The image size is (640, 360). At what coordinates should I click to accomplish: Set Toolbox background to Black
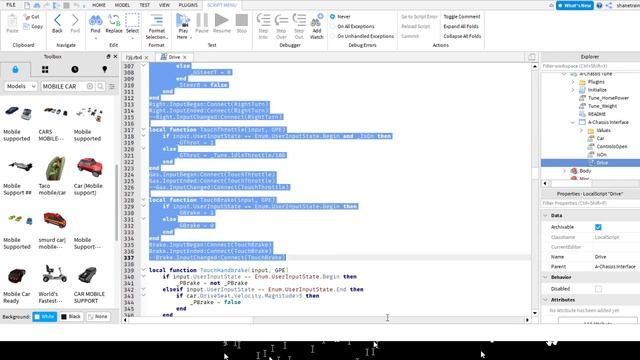(71, 316)
